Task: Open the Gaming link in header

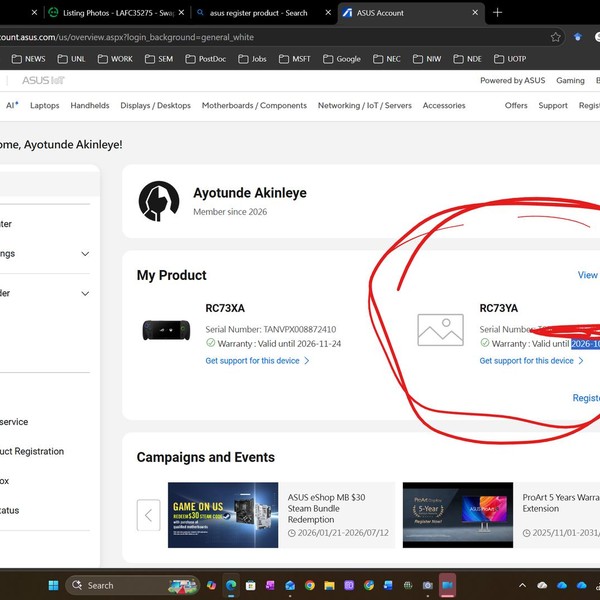Action: click(570, 80)
